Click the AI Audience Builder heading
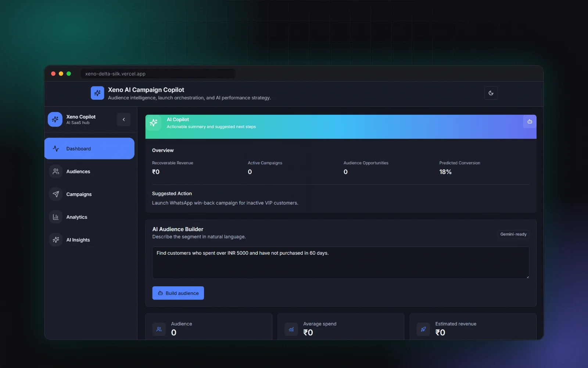This screenshot has height=368, width=588. (178, 229)
